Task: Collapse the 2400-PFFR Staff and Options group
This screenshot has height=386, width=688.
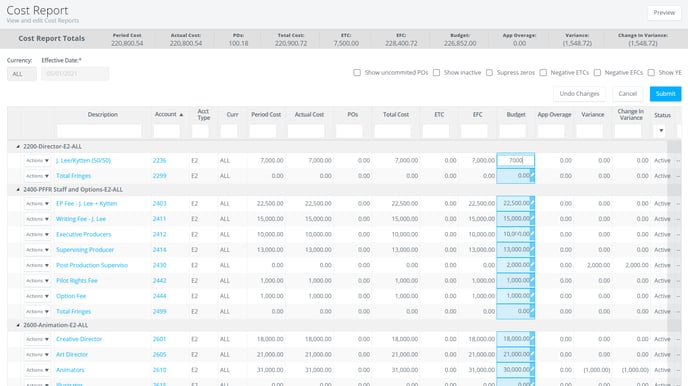Action: 18,189
